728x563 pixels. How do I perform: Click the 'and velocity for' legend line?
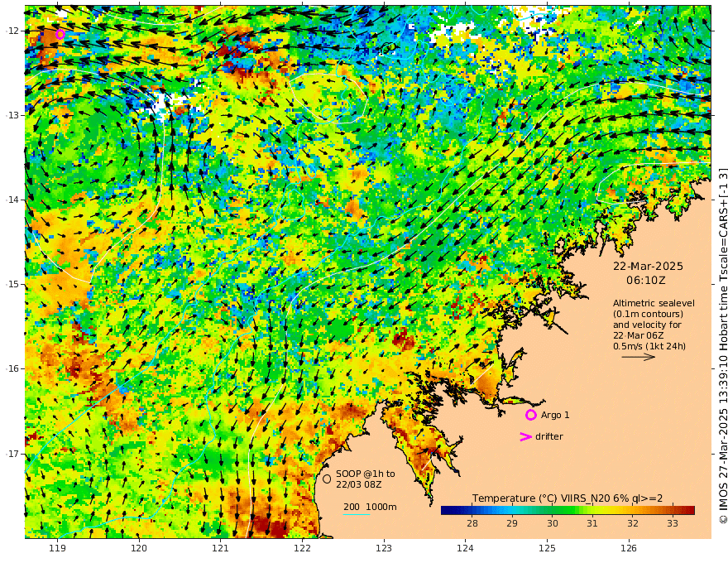point(647,325)
